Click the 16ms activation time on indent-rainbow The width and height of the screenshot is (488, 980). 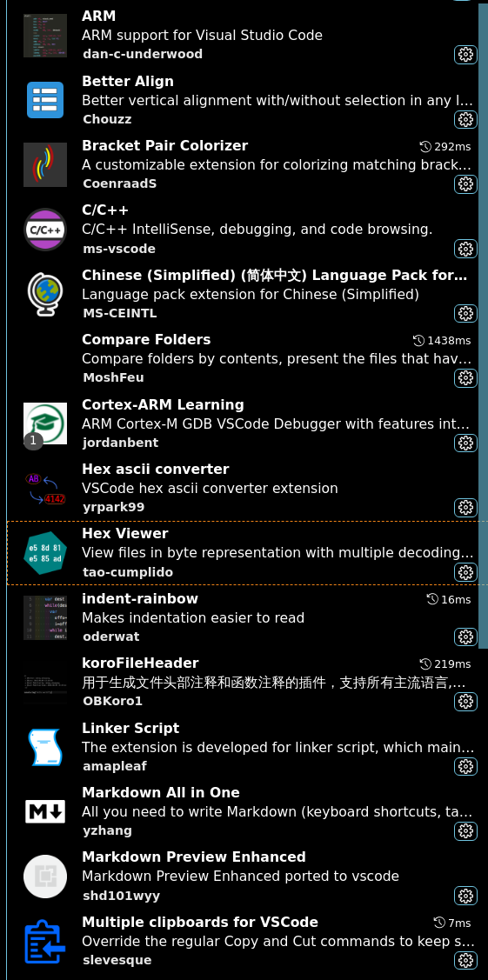coord(449,599)
